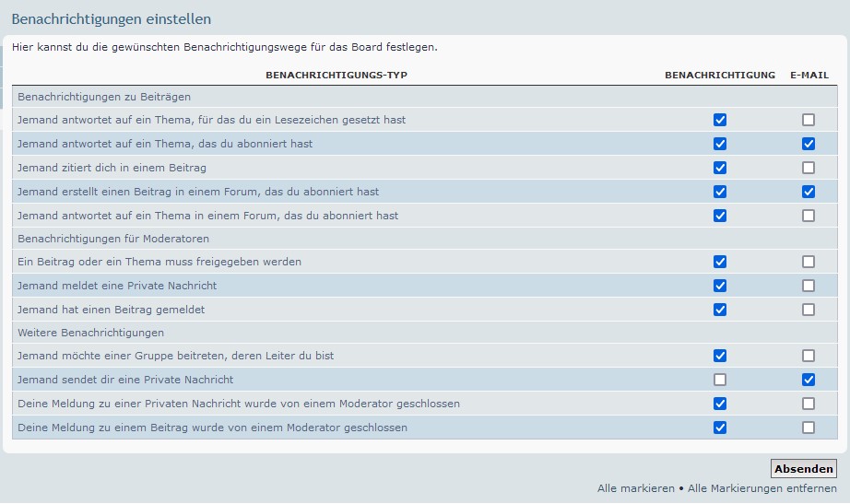Click 'Alle markieren' link
850x504 pixels.
click(x=635, y=488)
